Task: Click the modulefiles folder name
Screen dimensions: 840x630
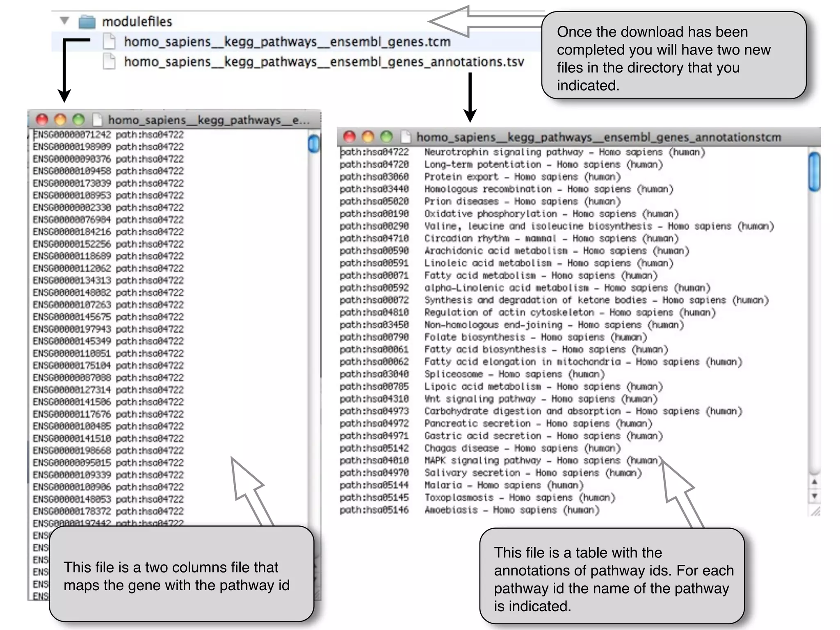Action: (x=137, y=21)
